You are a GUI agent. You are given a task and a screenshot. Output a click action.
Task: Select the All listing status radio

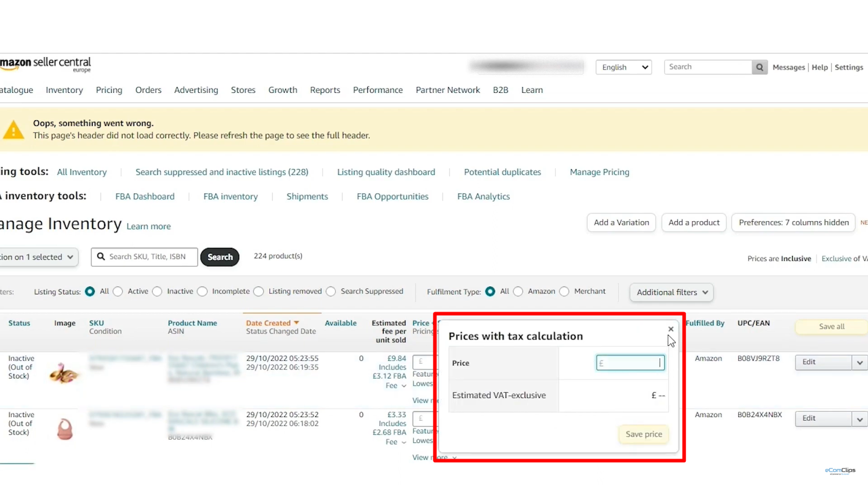tap(90, 292)
